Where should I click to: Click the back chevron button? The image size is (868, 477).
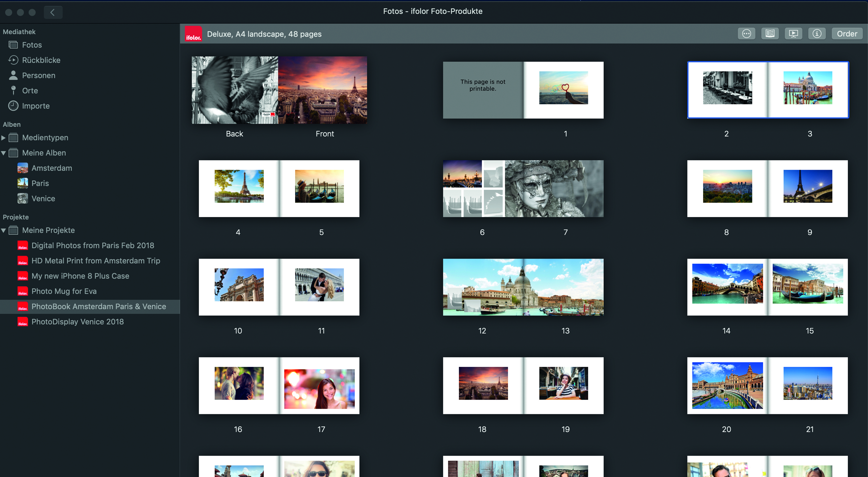click(x=53, y=13)
